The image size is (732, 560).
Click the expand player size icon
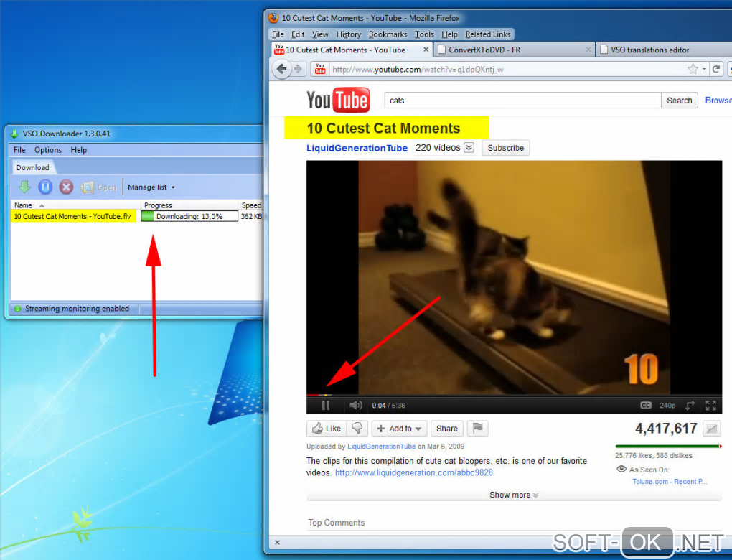point(690,406)
